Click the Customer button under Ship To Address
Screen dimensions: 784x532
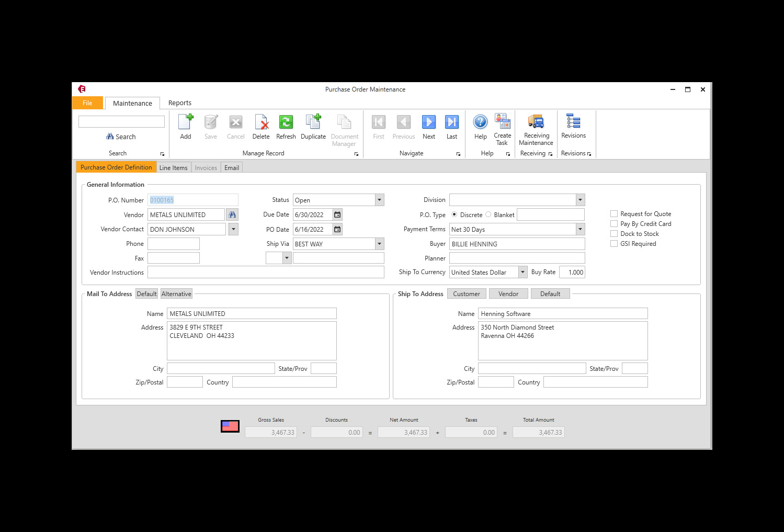(466, 293)
